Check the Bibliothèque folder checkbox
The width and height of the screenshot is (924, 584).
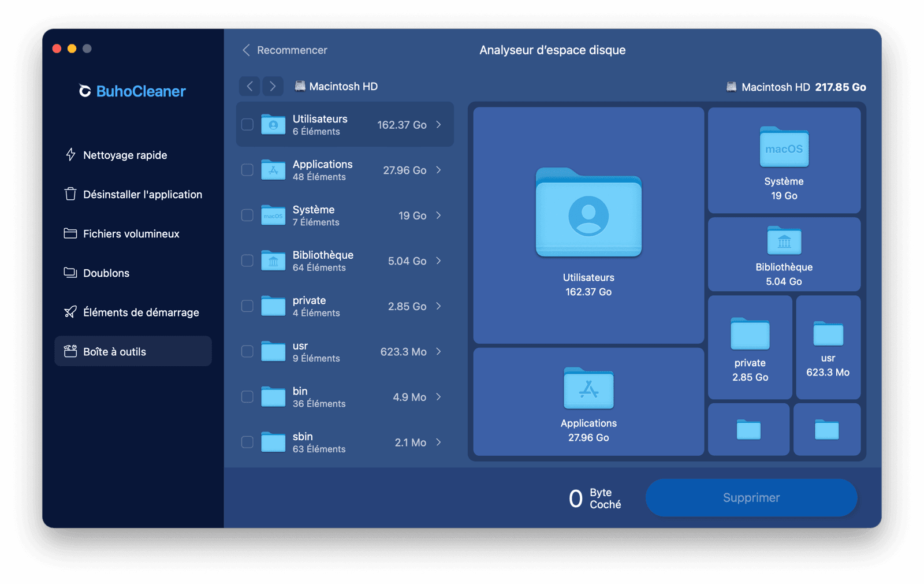(x=247, y=261)
